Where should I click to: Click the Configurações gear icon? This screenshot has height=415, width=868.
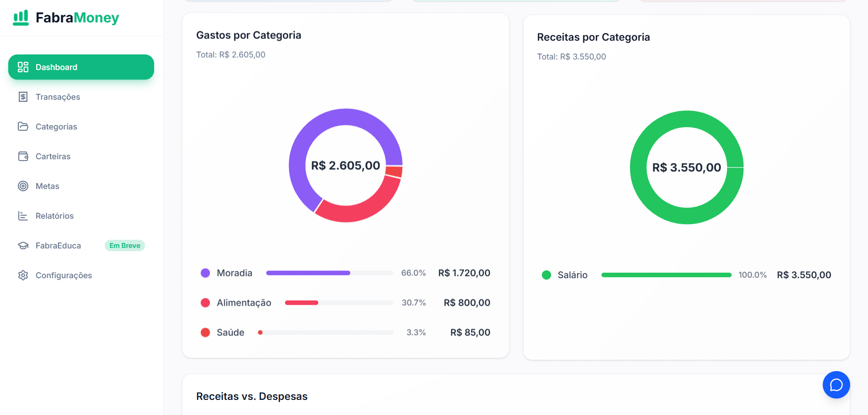tap(23, 275)
